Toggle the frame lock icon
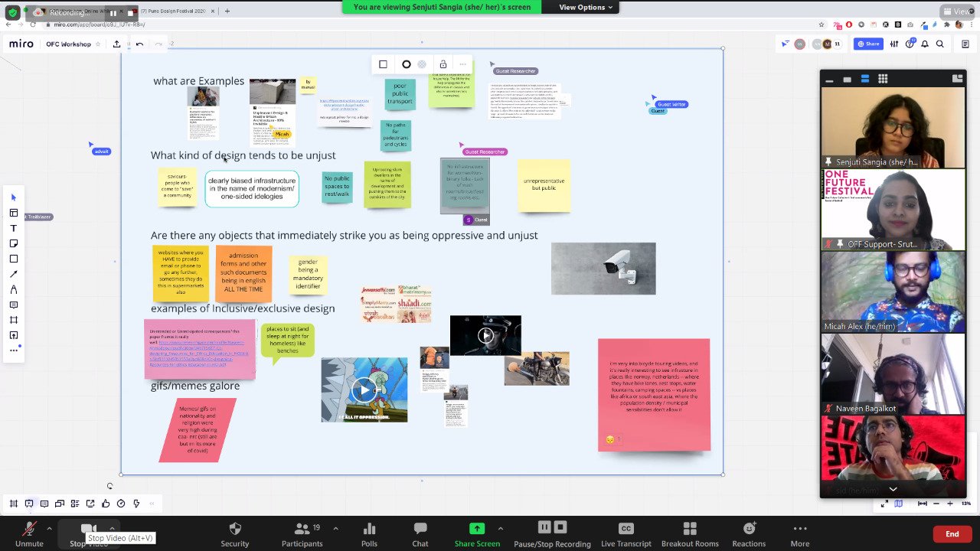Image resolution: width=980 pixels, height=551 pixels. coord(443,64)
